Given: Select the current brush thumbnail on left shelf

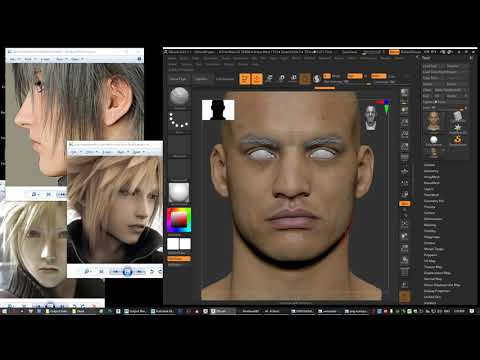Looking at the screenshot, I should pyautogui.click(x=179, y=97).
